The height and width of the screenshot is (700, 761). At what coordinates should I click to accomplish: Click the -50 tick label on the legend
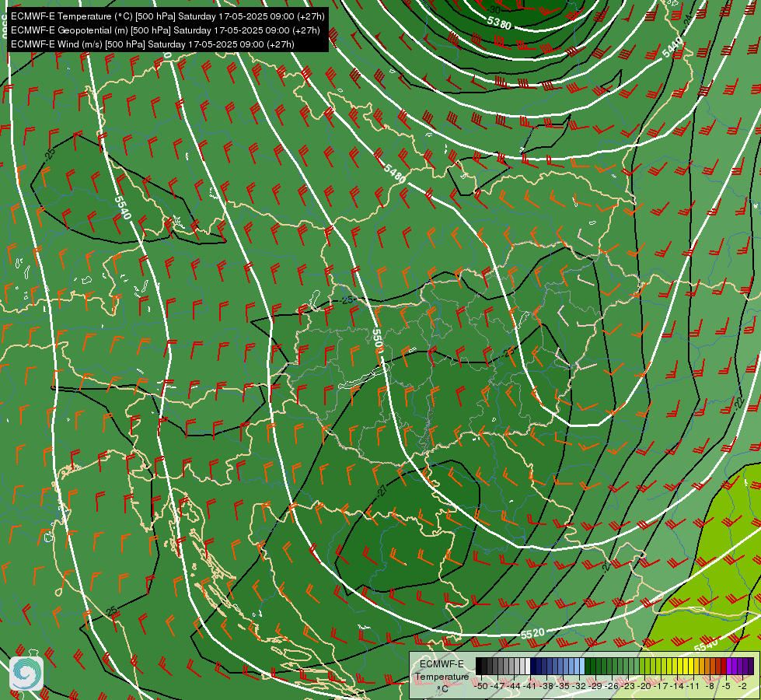[481, 687]
